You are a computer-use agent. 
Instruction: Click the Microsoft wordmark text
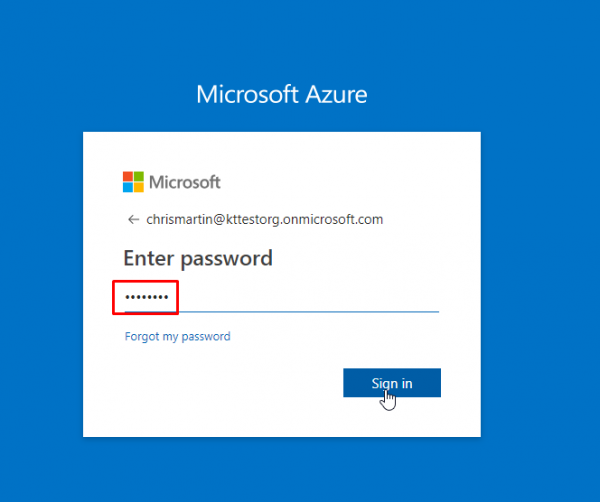click(x=185, y=182)
